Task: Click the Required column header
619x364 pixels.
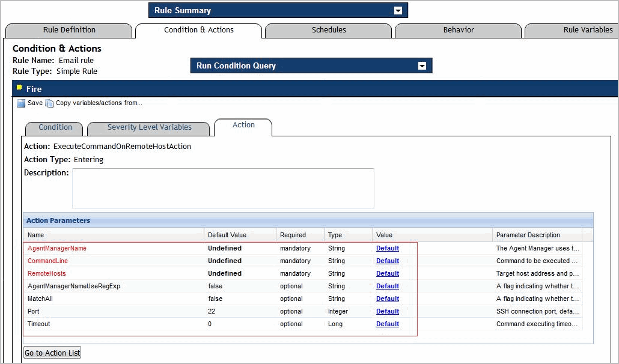Action: click(x=293, y=235)
